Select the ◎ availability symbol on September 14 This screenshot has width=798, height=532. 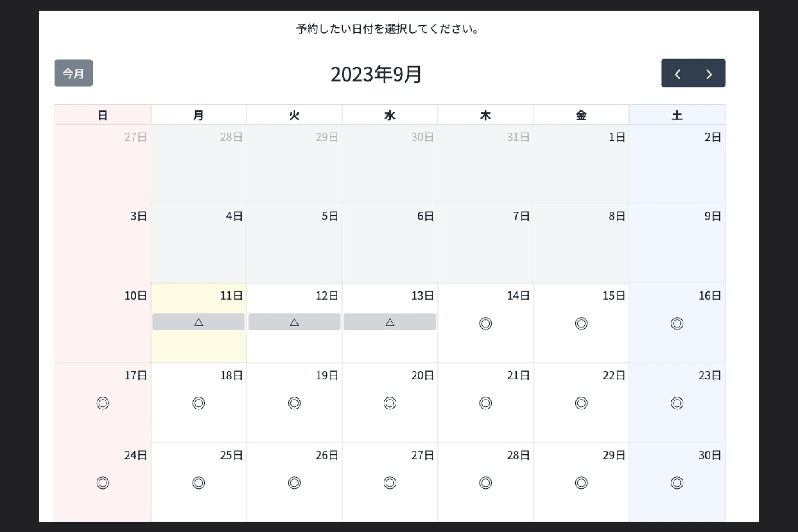pos(485,323)
